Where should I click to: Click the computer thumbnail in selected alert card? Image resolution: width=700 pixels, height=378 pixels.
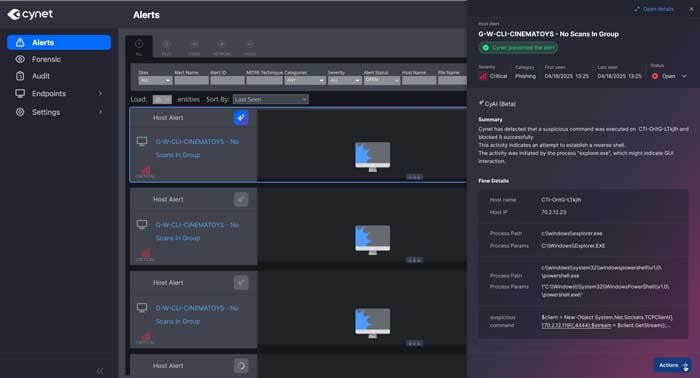point(373,156)
